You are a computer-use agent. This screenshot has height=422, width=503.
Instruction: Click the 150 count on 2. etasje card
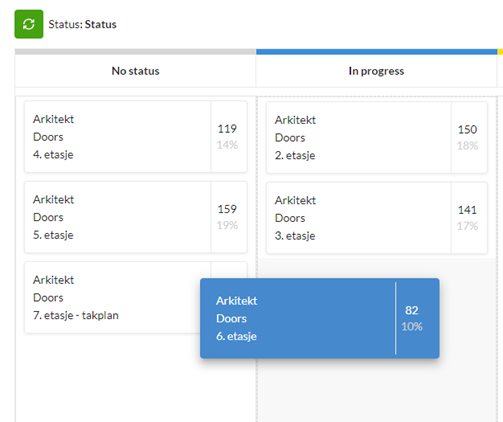click(x=467, y=129)
